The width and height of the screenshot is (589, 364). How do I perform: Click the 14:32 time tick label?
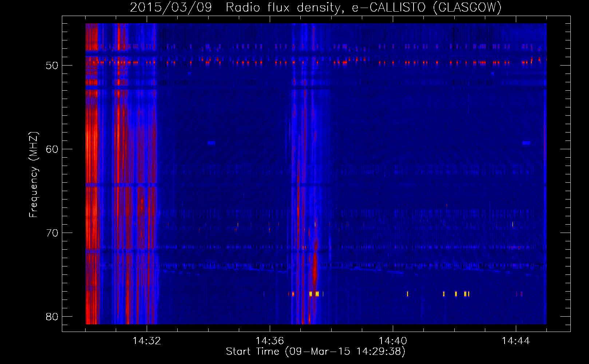147,341
